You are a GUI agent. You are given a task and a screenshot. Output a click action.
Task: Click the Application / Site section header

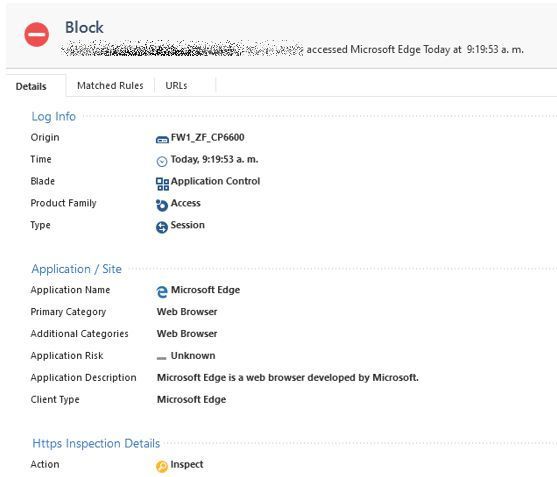point(76,269)
